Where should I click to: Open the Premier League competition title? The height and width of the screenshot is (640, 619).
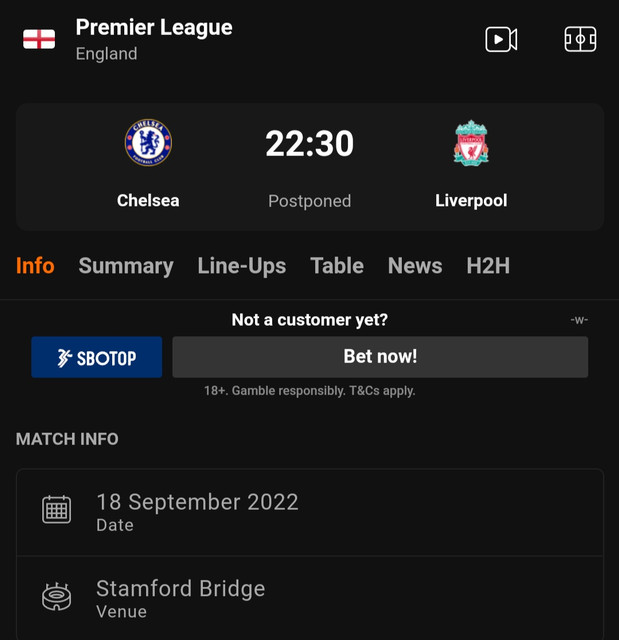pos(154,28)
